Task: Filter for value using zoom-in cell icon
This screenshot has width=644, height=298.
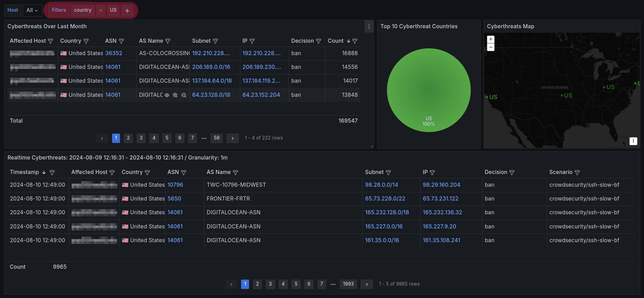Action: point(175,95)
